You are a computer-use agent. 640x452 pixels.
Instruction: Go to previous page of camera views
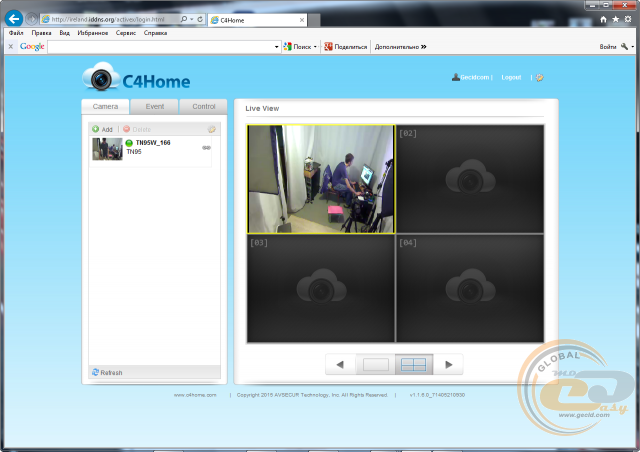340,364
